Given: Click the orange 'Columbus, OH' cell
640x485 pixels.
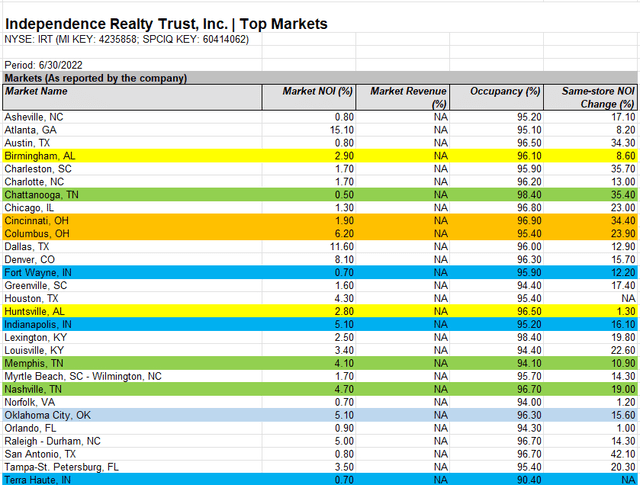Looking at the screenshot, I should coord(132,234).
